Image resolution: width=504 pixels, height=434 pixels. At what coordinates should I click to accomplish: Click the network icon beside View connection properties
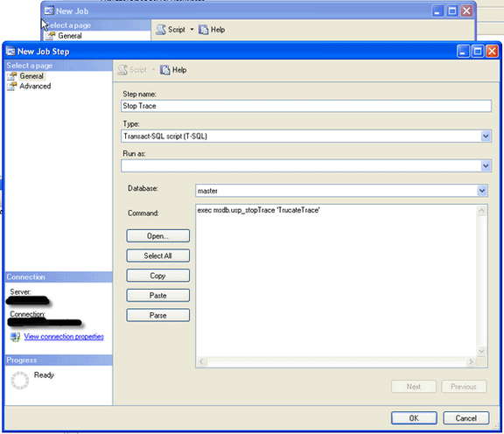coord(15,337)
